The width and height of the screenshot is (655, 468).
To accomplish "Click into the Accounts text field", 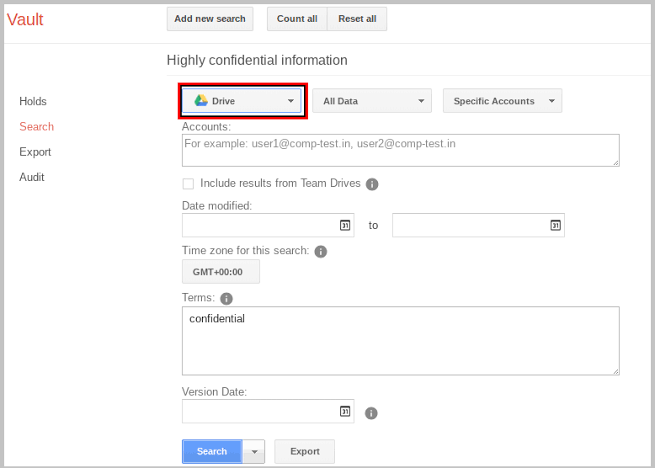I will pyautogui.click(x=400, y=150).
